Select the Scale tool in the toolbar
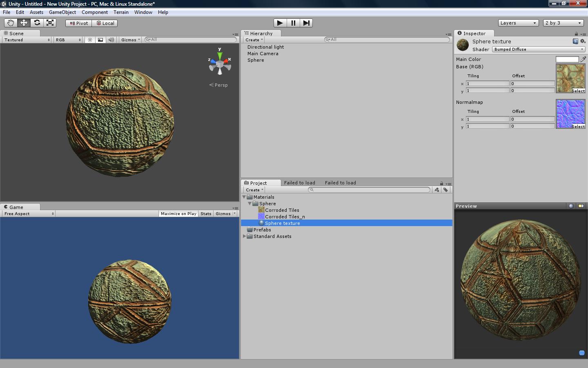Screen dimensions: 588x368 coord(50,23)
